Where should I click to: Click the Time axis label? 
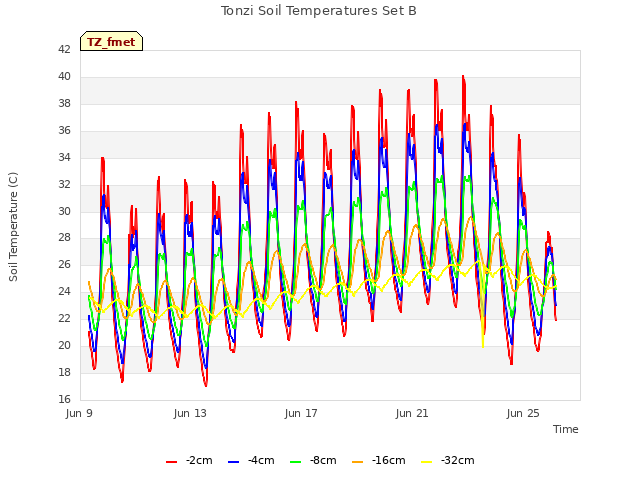[566, 429]
